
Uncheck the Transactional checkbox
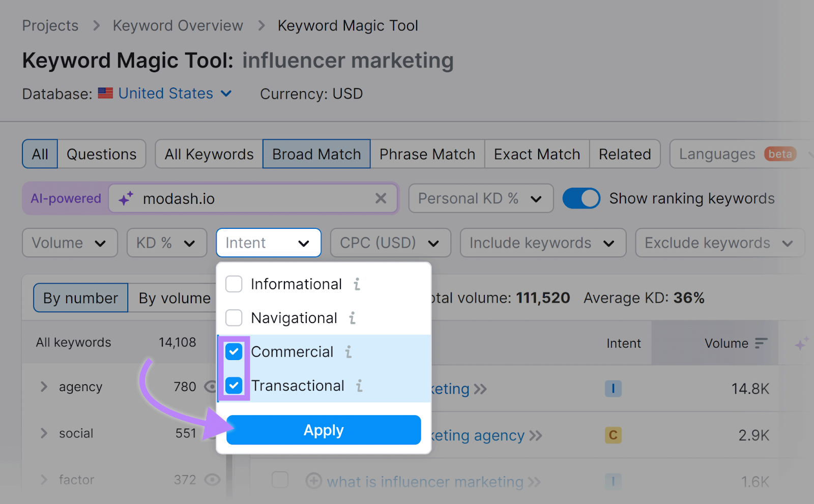pos(234,386)
